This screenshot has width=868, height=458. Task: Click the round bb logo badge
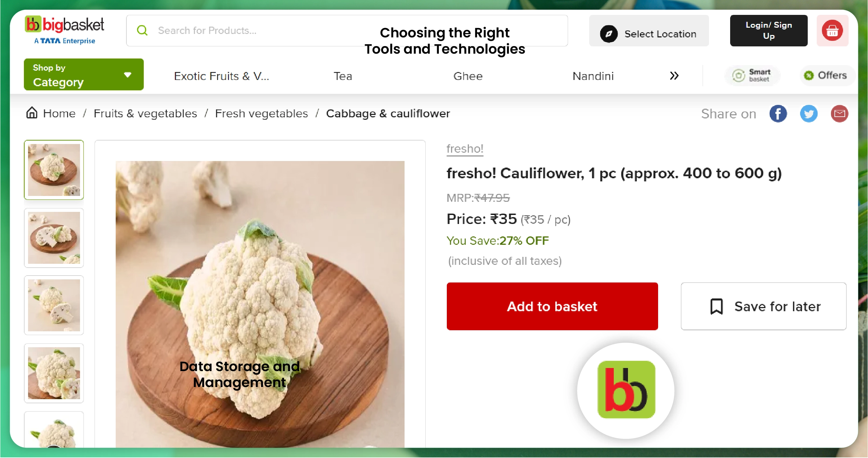(626, 390)
